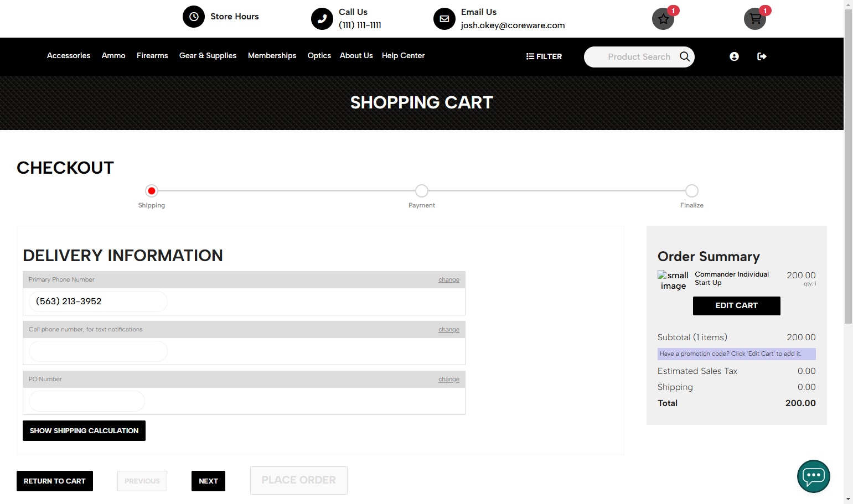
Task: Click the Commander Individual Start Up product image
Action: 673,280
